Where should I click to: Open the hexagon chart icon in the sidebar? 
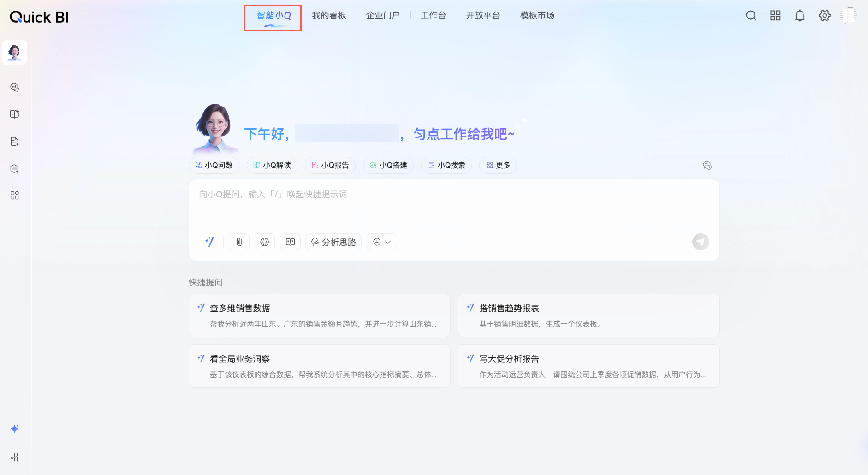pyautogui.click(x=15, y=168)
